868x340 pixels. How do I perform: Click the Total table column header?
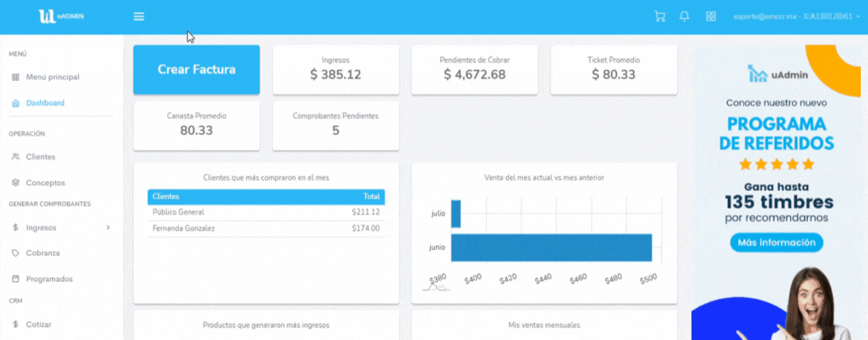[371, 197]
